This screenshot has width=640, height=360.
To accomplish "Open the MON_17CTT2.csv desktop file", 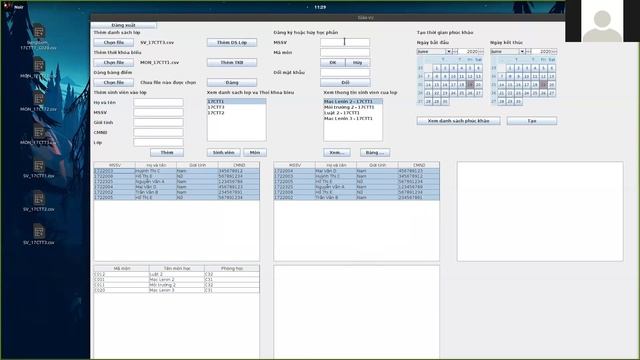I will (x=39, y=103).
